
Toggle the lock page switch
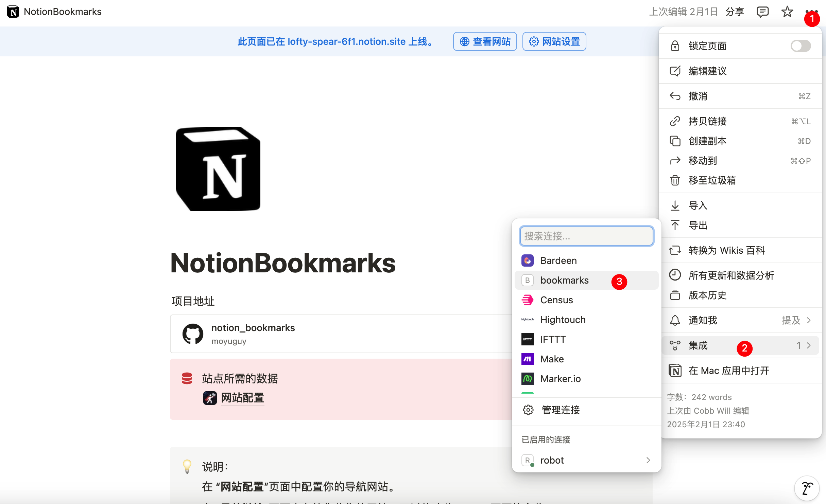pyautogui.click(x=801, y=46)
